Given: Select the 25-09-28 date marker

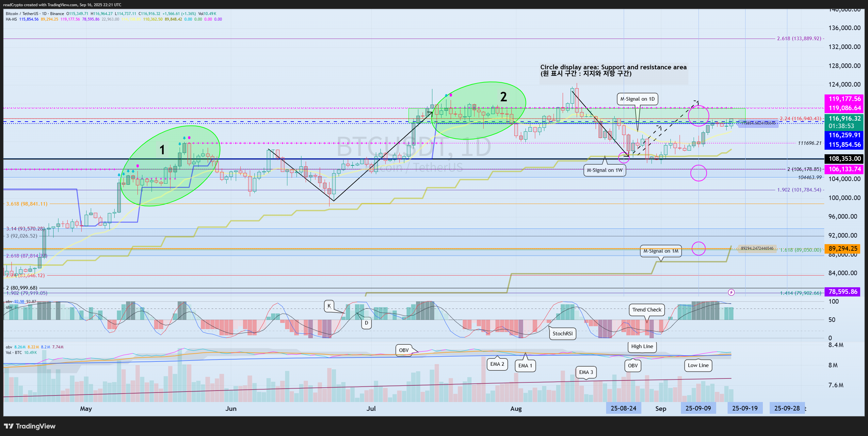Looking at the screenshot, I should (787, 408).
